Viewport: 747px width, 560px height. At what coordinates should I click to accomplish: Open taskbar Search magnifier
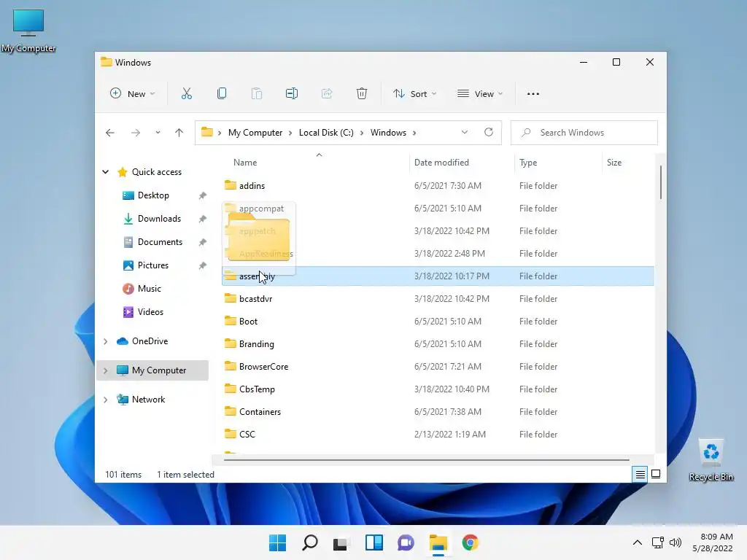click(x=309, y=542)
